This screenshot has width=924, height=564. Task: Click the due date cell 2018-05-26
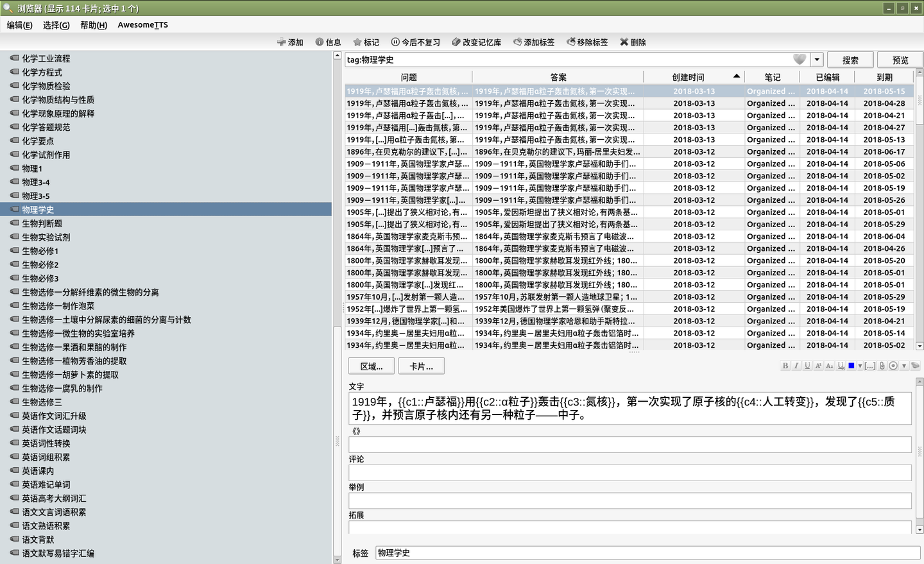click(x=884, y=200)
